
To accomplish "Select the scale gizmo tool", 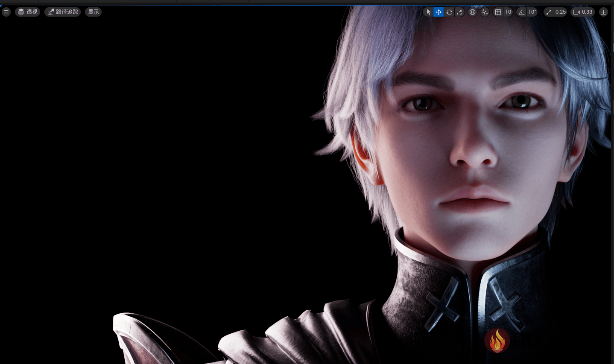I will click(x=459, y=12).
